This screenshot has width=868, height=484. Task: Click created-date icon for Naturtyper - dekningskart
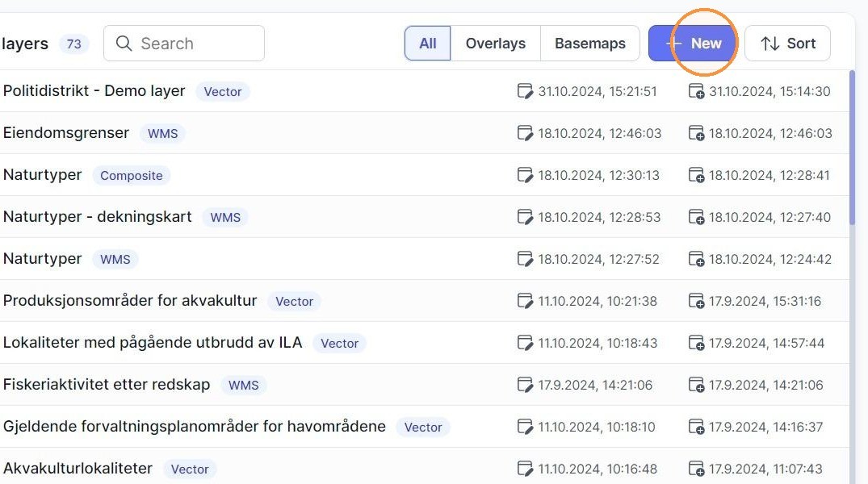pyautogui.click(x=696, y=217)
